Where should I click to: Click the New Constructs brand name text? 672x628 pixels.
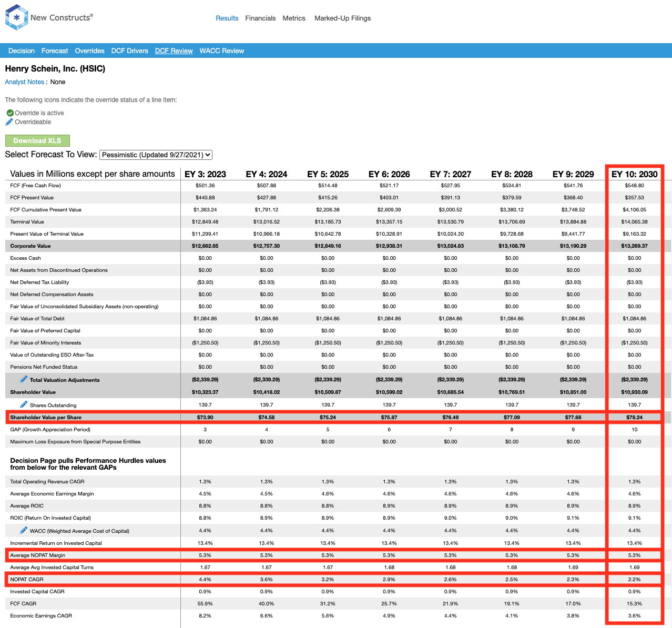62,17
